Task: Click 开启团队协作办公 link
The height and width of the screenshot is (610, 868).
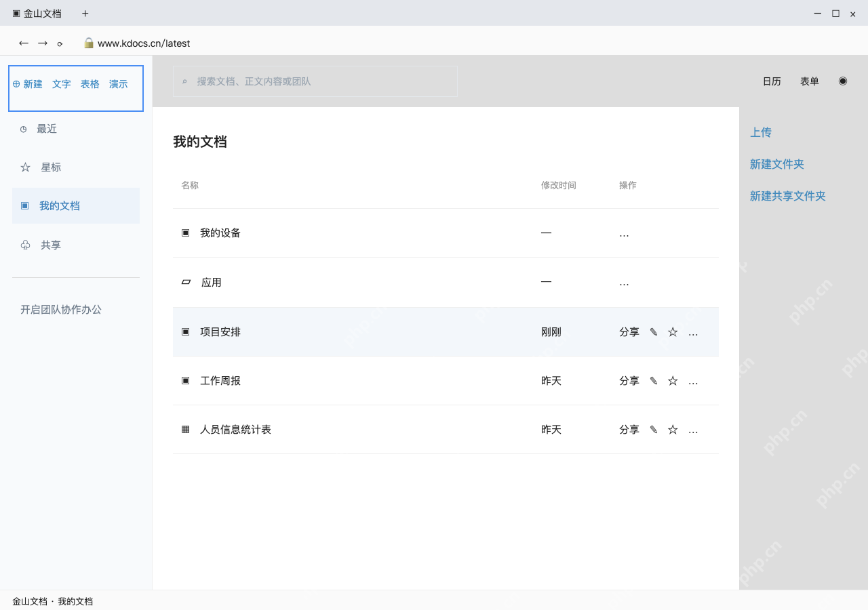Action: [61, 310]
